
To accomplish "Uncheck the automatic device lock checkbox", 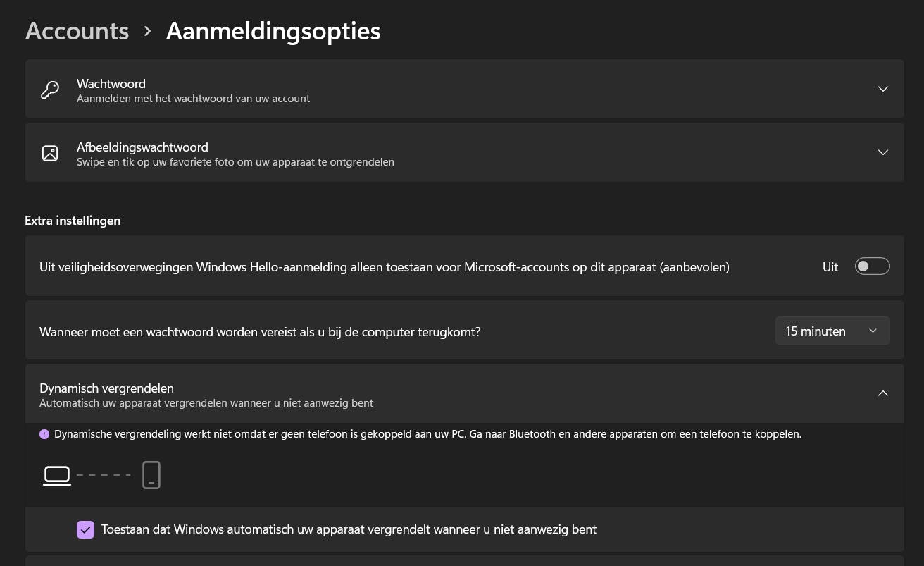I will 85,529.
